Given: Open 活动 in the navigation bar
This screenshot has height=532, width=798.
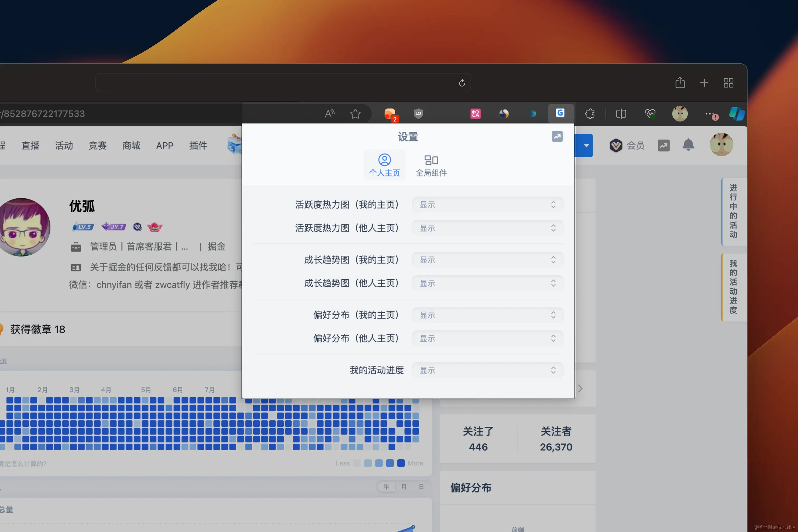Looking at the screenshot, I should pos(64,146).
